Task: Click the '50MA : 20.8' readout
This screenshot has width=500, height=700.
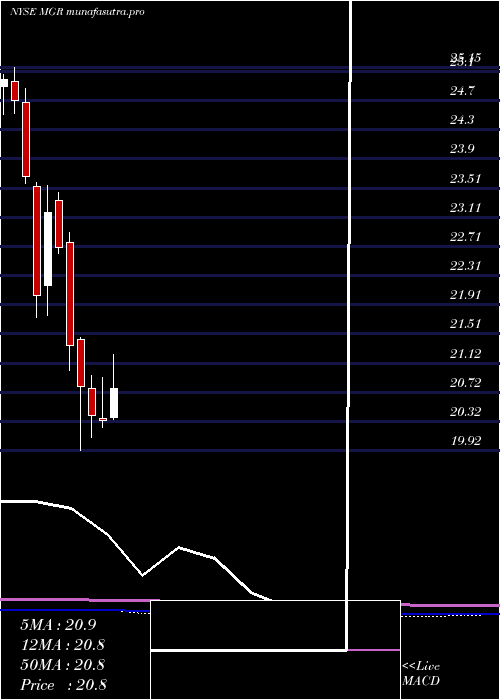Action: 62,665
